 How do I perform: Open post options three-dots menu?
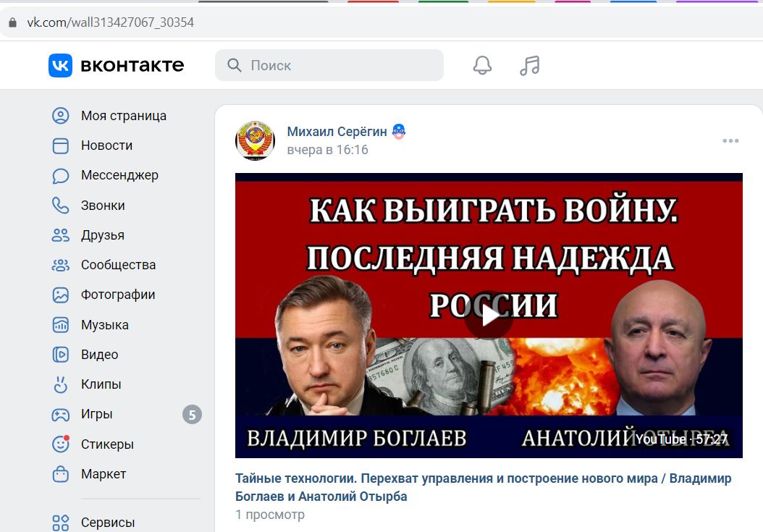pyautogui.click(x=730, y=140)
